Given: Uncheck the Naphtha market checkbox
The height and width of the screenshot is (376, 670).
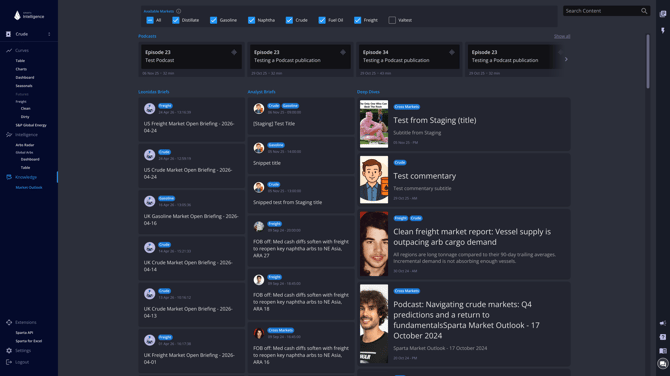Looking at the screenshot, I should tap(251, 20).
